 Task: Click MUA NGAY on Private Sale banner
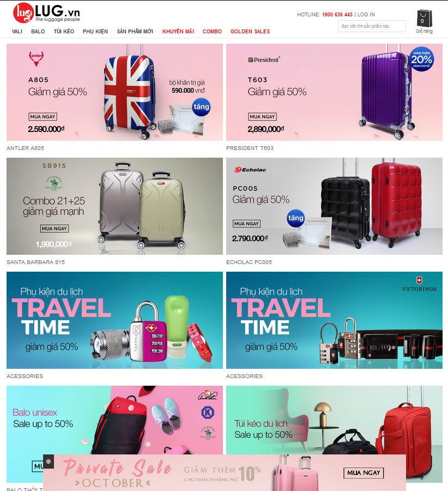coord(364,472)
